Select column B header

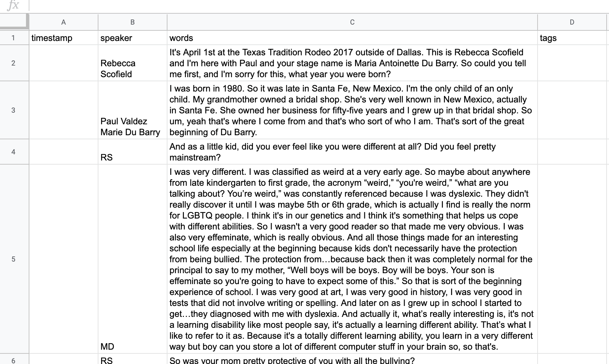coord(132,22)
